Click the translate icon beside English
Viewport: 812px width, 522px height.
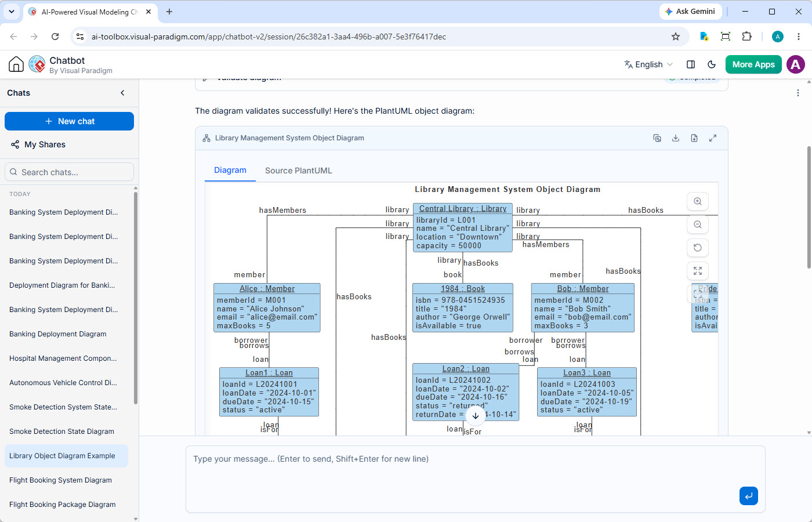tap(628, 64)
